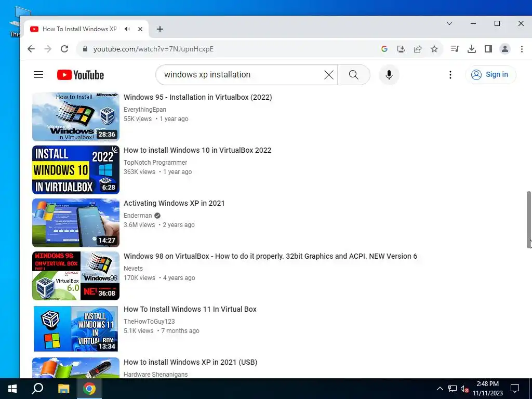Toggle the Chrome side panel icon
Screen dimensions: 532x399
(488, 49)
